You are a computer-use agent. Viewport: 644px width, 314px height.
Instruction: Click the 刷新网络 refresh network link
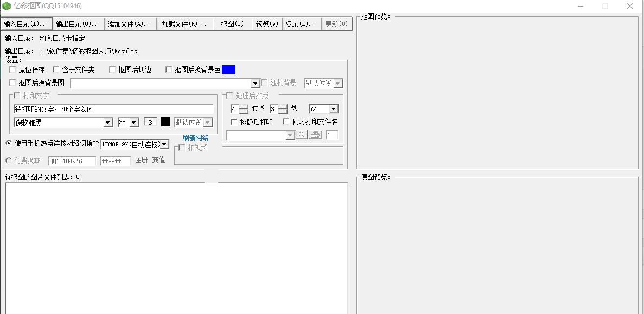195,137
